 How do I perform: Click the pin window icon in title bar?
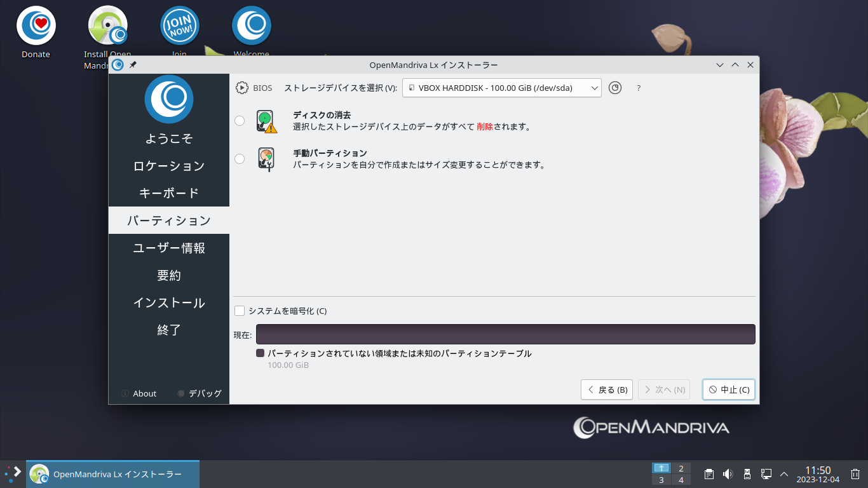click(133, 65)
